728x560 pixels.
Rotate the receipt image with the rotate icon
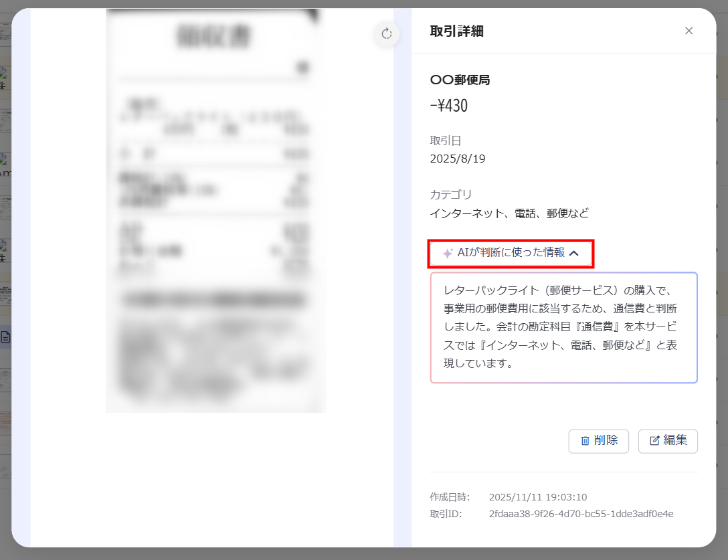386,33
